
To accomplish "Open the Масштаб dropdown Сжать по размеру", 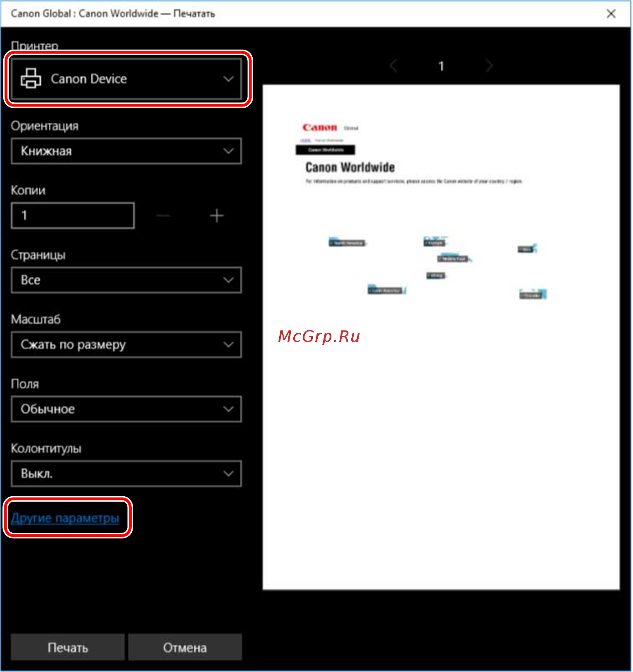I will coord(126,344).
